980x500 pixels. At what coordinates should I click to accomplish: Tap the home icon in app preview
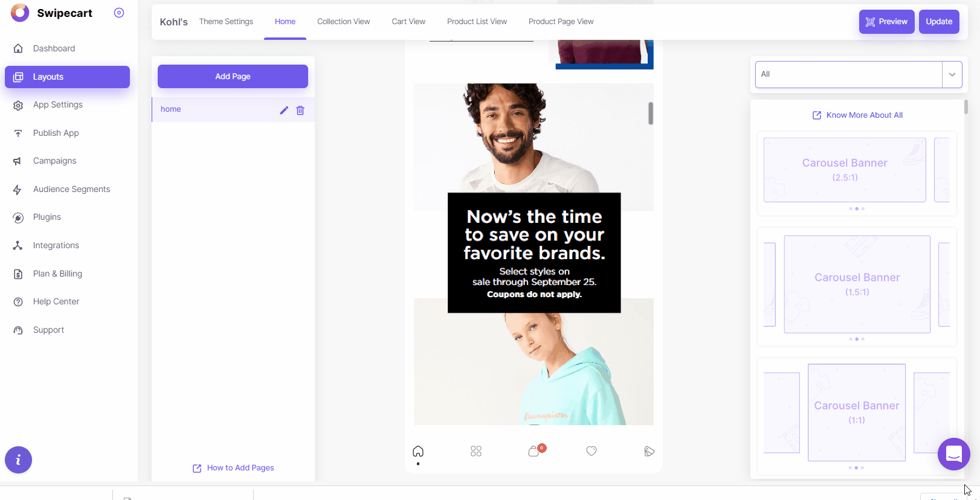click(x=418, y=451)
